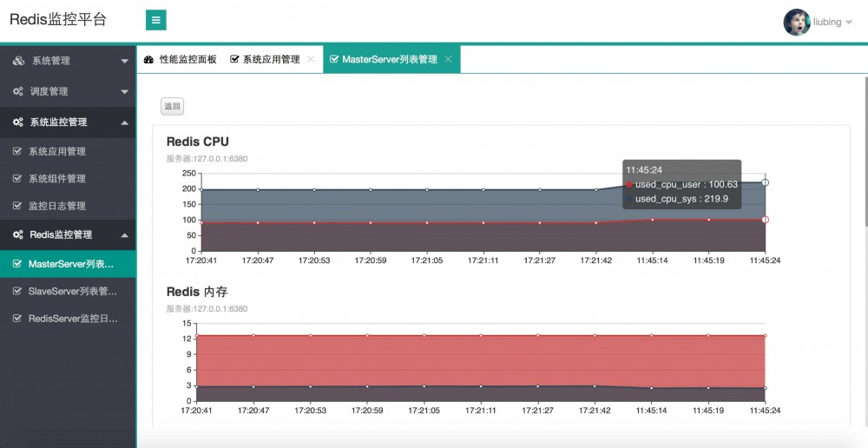Click the used_cpu_sys : 219.9 tooltip text
This screenshot has height=448, width=868.
(x=681, y=199)
